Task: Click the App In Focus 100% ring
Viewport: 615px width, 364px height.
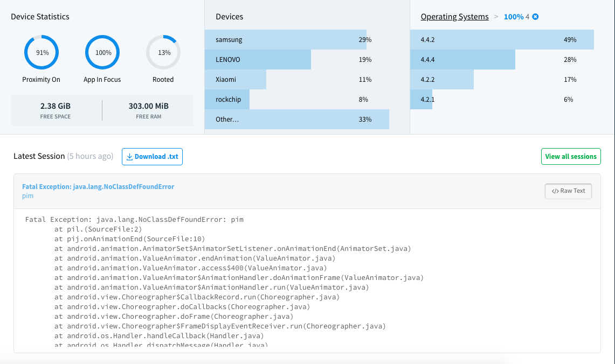Action: pyautogui.click(x=102, y=53)
